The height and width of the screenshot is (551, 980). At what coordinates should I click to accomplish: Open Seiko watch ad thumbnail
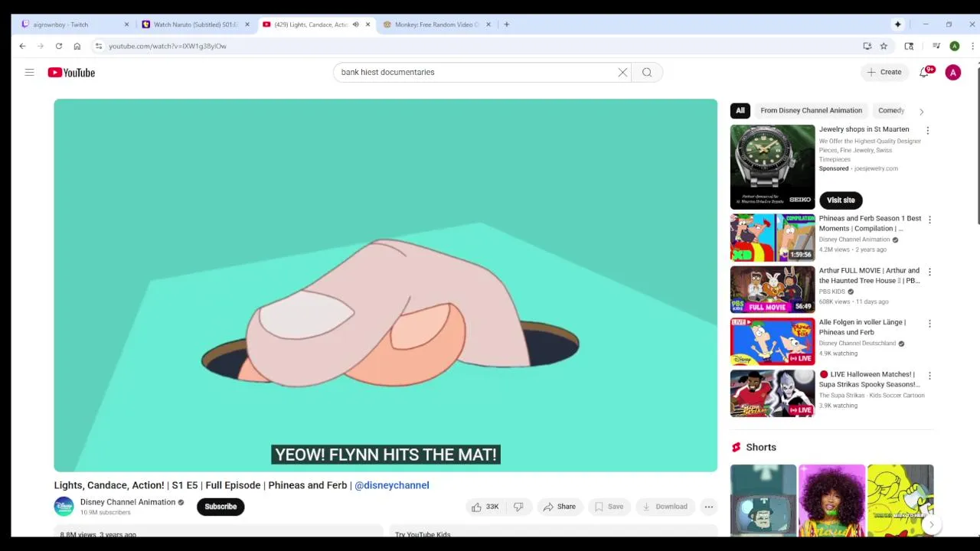[773, 167]
